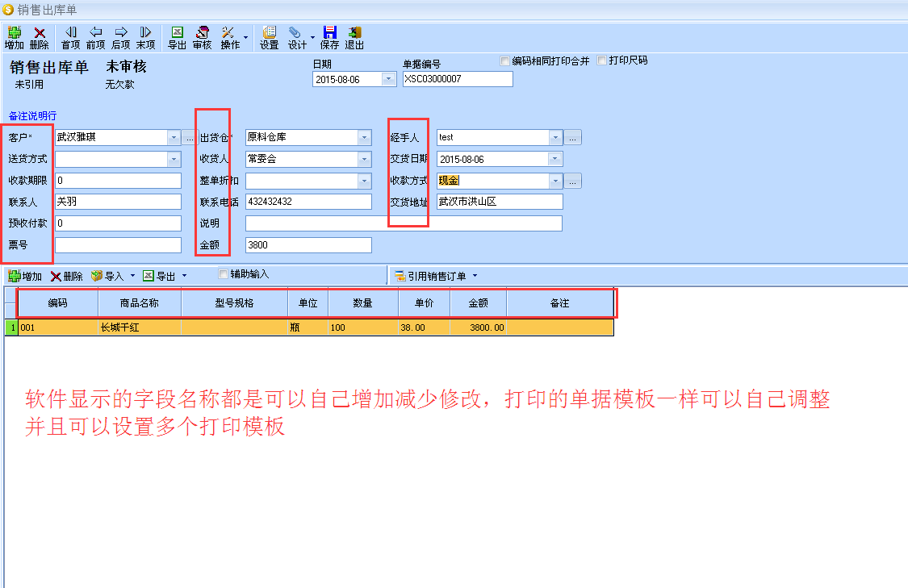This screenshot has width=908, height=588.
Task: Click the 联系人 field with 关羽
Action: [x=118, y=202]
